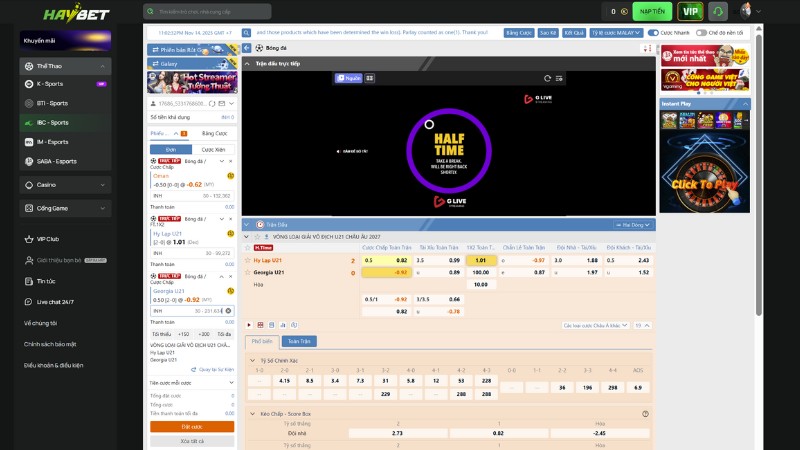
Task: Click the coin icon beside Oman
Action: [x=231, y=176]
